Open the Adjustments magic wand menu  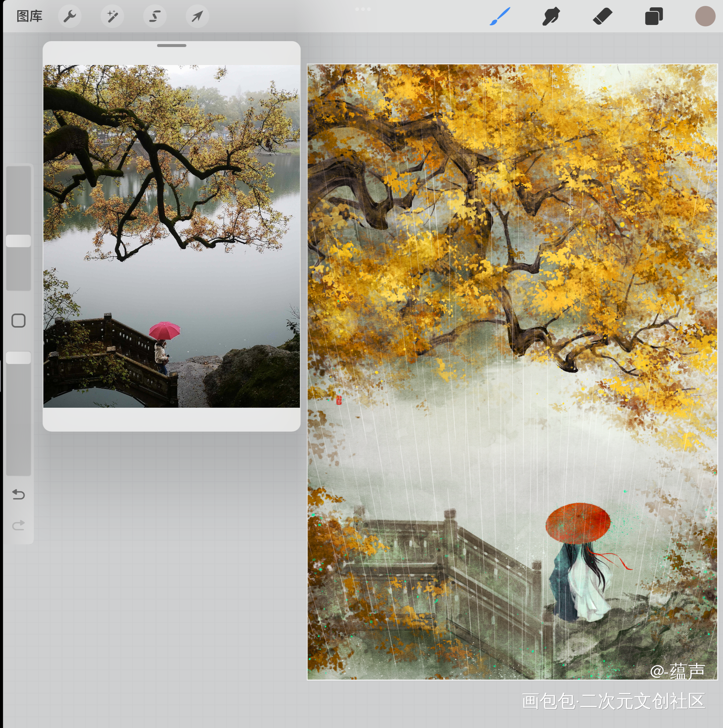(x=112, y=17)
